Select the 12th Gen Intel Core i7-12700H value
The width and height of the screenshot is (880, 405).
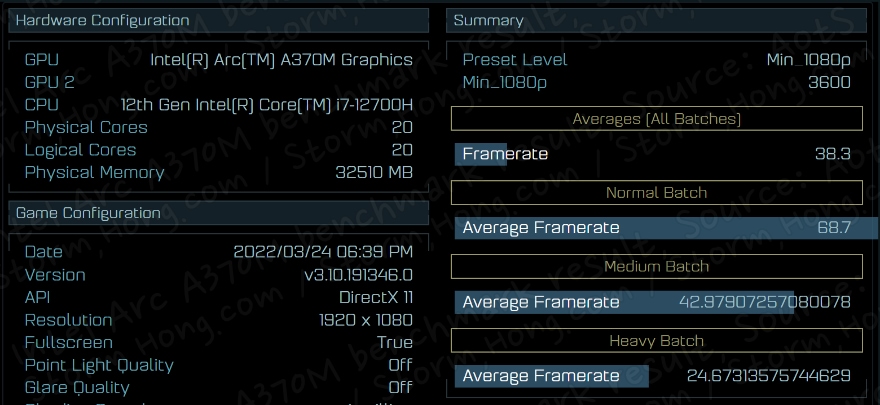click(x=267, y=105)
